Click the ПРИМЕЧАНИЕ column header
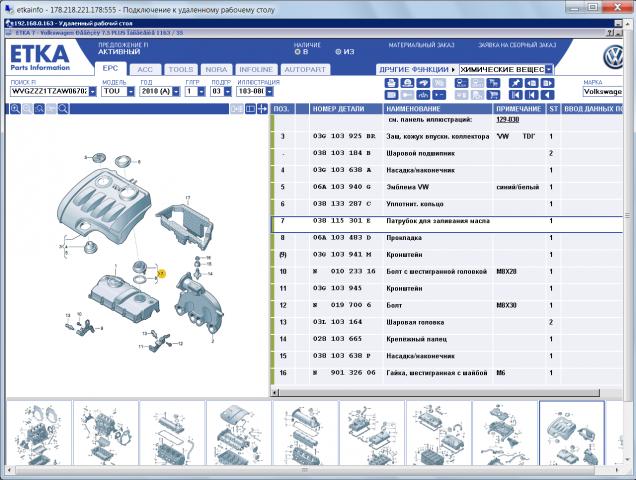The height and width of the screenshot is (480, 636). [x=519, y=109]
